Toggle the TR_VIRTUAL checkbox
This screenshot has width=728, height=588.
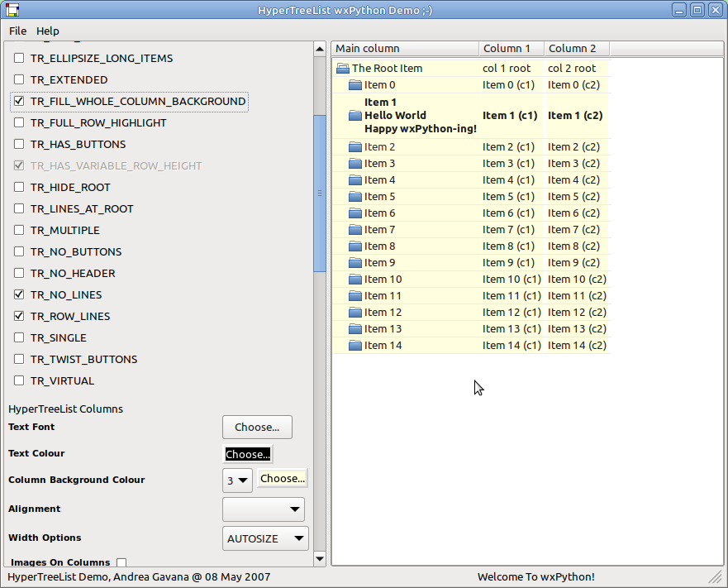point(19,380)
